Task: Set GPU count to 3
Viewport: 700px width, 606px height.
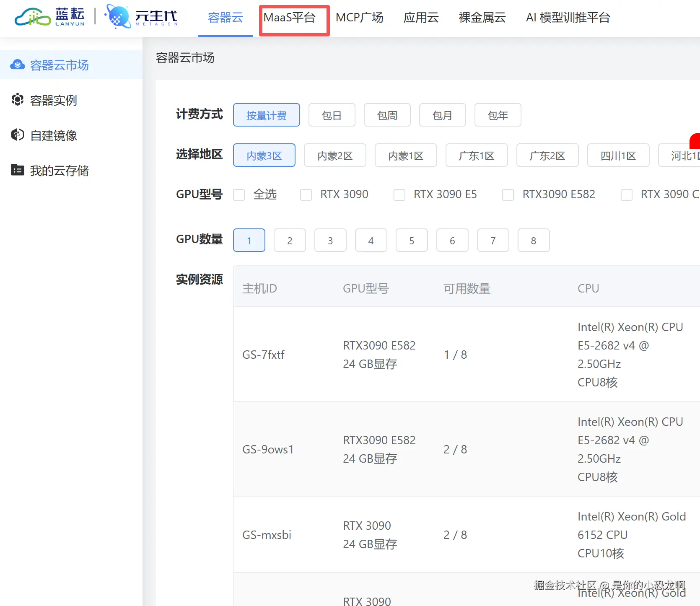Action: click(x=330, y=240)
